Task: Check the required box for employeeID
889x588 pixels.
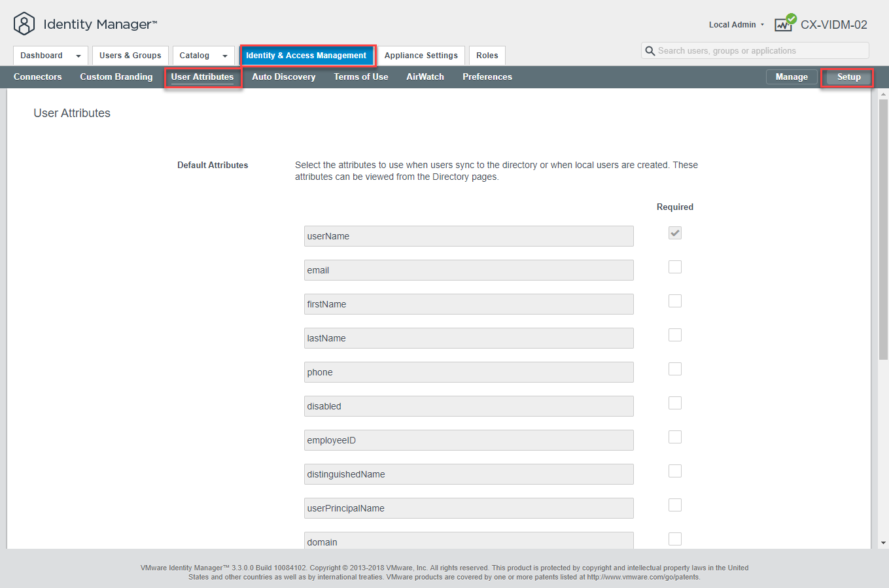Action: (x=675, y=437)
